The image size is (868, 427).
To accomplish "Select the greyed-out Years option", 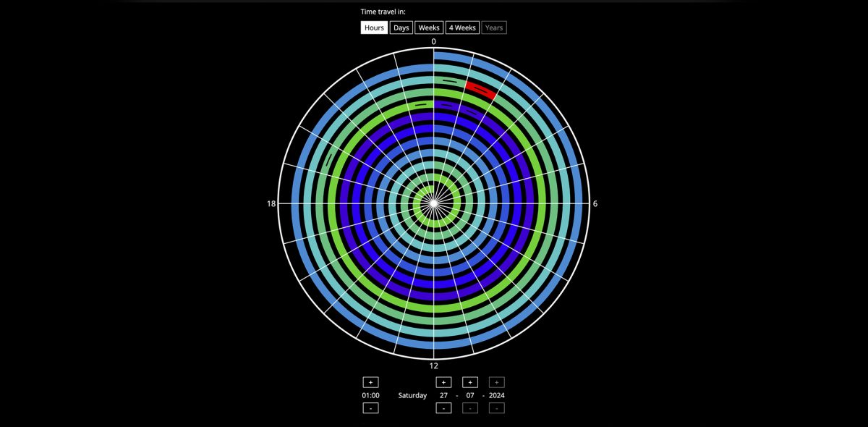I will 494,28.
